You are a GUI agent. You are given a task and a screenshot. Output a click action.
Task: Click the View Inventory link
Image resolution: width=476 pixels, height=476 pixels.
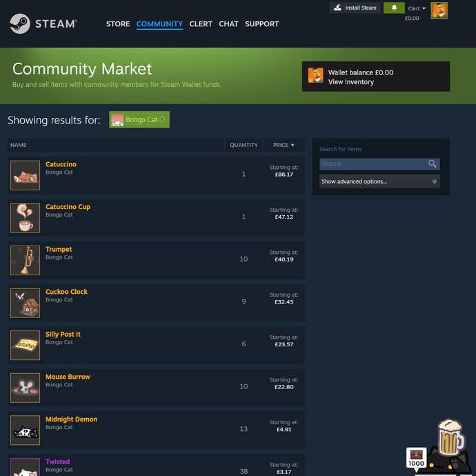pyautogui.click(x=350, y=82)
